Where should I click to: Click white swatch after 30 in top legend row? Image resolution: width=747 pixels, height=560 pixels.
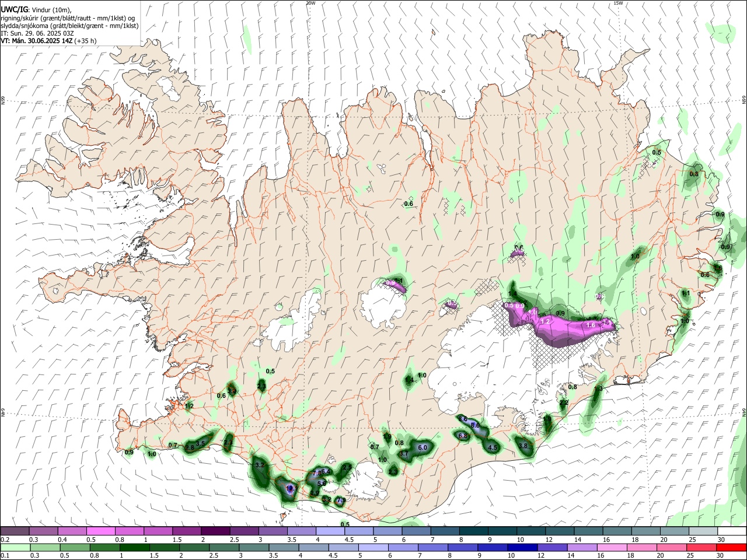pos(732,531)
